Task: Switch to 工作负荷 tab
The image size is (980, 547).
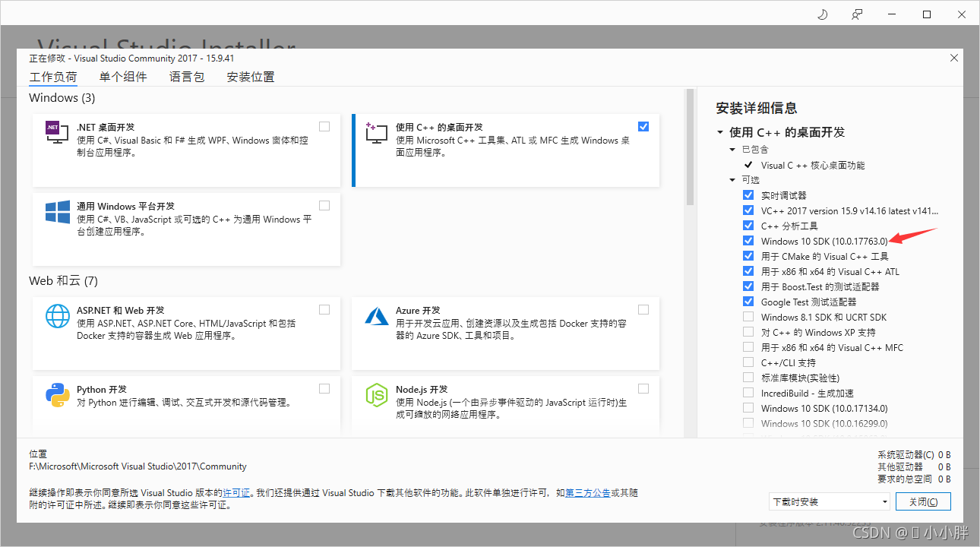Action: 53,77
